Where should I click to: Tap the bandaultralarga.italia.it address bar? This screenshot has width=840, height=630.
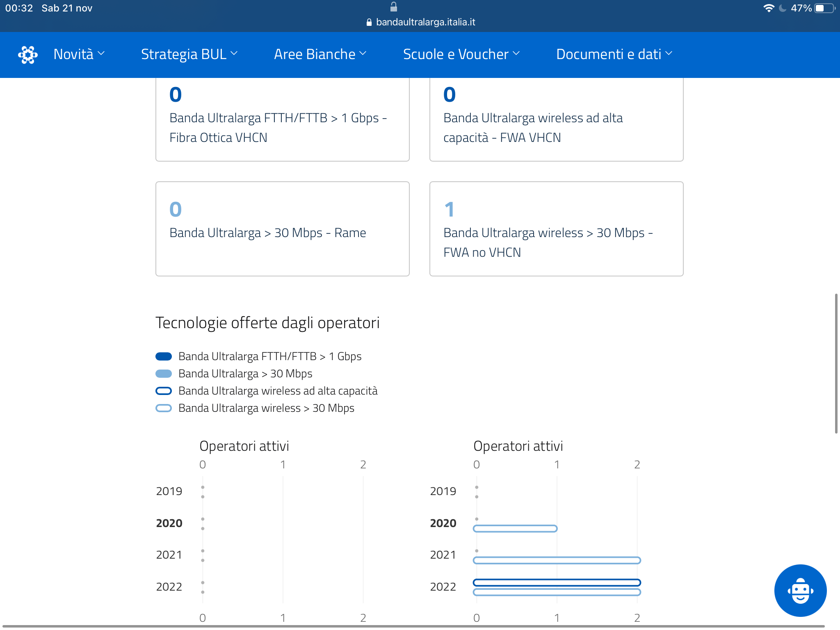tap(425, 22)
